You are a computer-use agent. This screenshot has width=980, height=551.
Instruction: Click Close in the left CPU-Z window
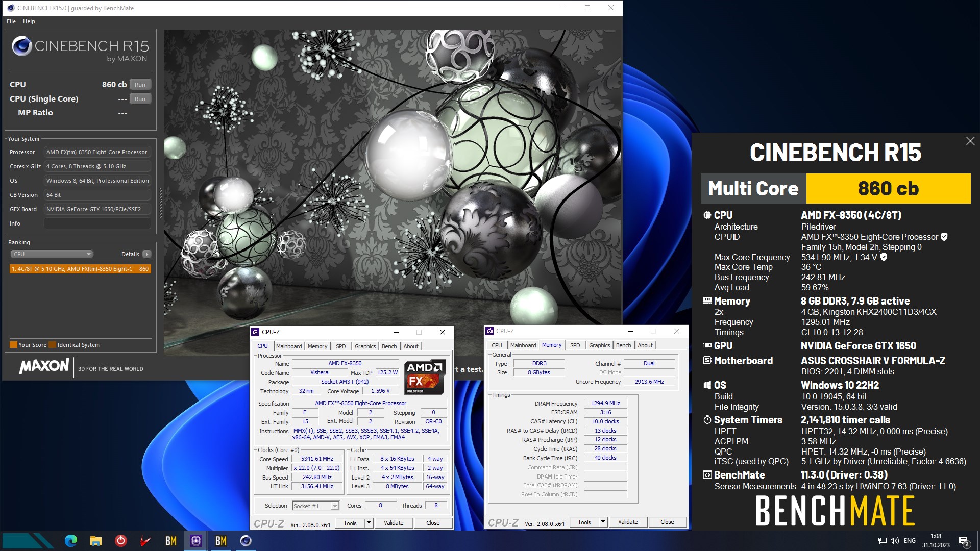(433, 523)
